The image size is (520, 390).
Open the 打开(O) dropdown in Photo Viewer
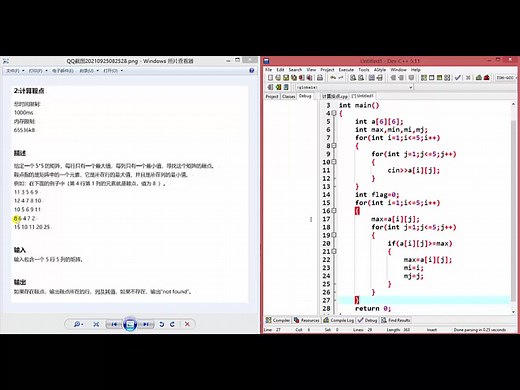tap(113, 71)
